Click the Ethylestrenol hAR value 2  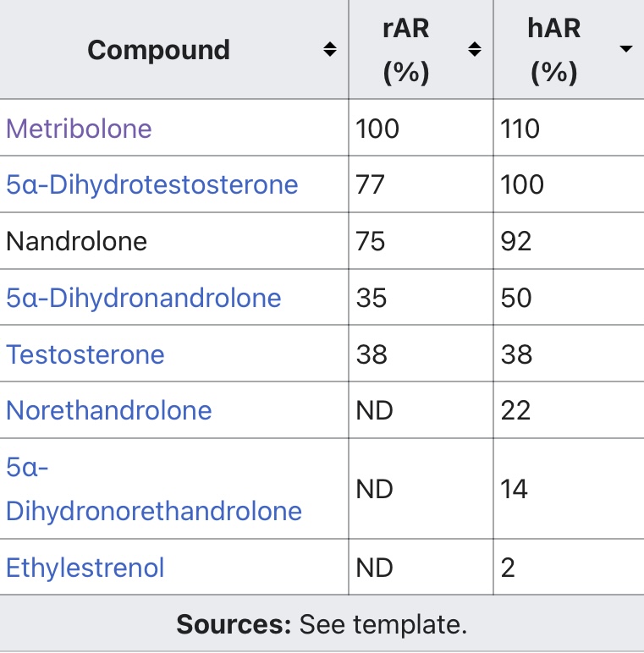pos(508,568)
